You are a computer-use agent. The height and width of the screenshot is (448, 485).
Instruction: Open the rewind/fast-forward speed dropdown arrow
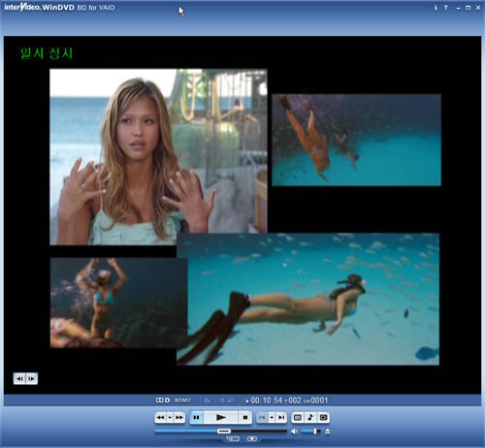point(170,418)
